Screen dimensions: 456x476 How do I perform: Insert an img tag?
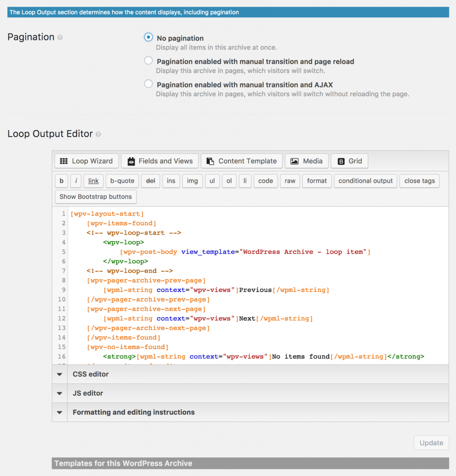tap(192, 181)
